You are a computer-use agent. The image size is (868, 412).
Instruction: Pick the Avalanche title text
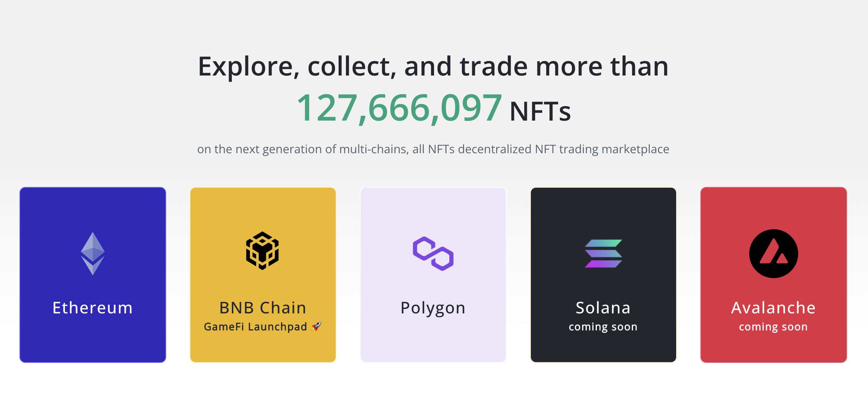773,308
